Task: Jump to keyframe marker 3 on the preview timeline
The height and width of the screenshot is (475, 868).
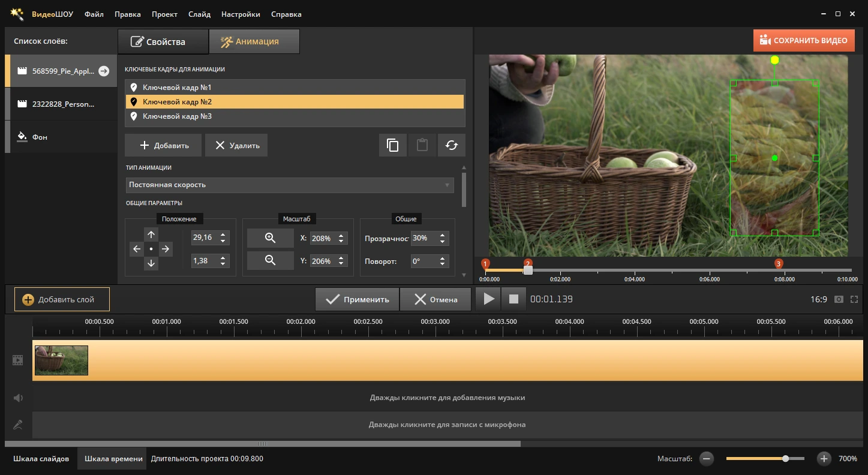Action: coord(779,264)
